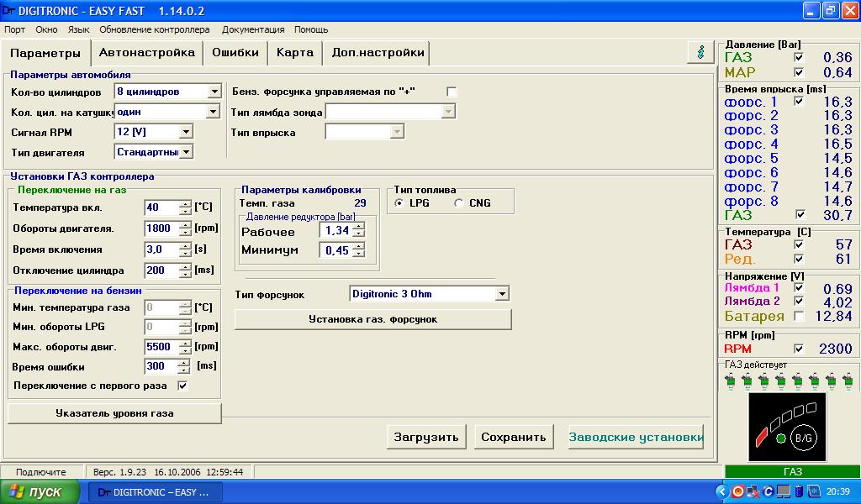861x504 pixels.
Task: Enable the Батарея voltage checkbox
Action: 799,316
